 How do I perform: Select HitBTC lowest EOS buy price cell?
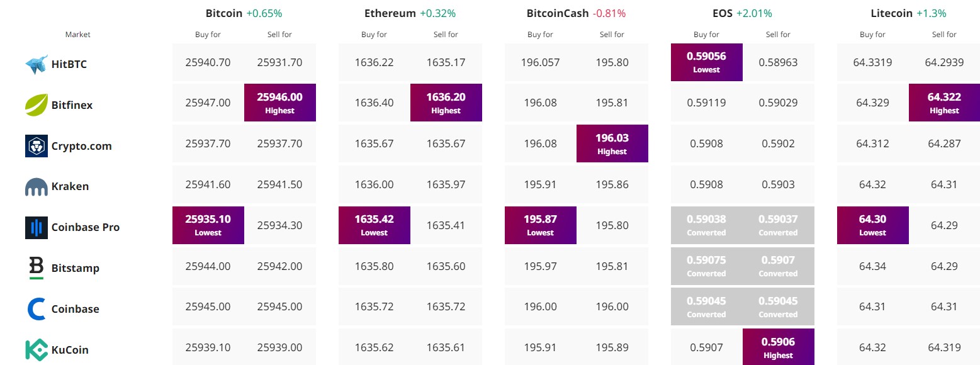[x=706, y=62]
